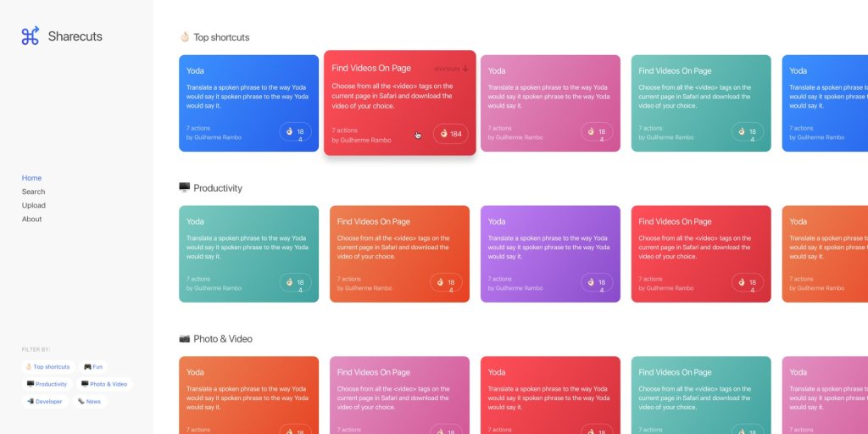Filter by the Productivity chip

click(47, 384)
